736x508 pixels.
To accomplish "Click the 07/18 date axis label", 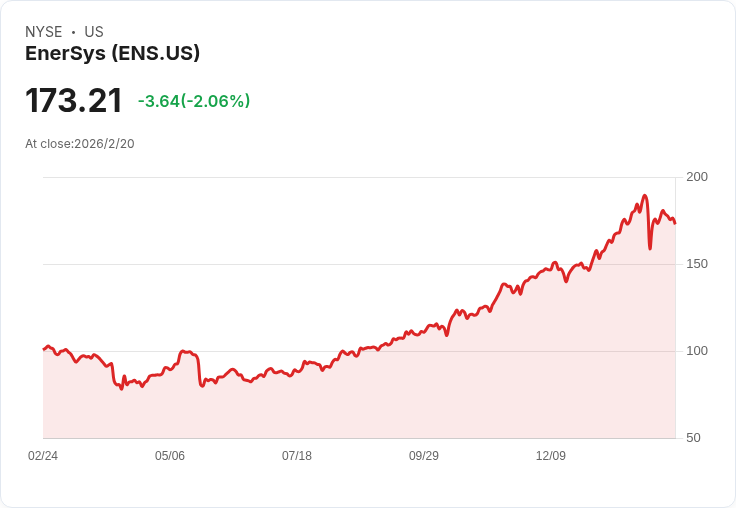I will click(297, 455).
